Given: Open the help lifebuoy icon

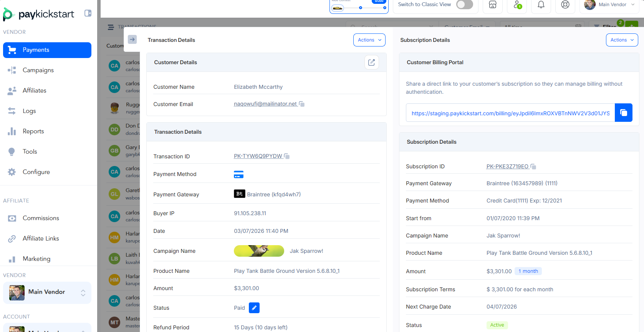Looking at the screenshot, I should coord(565,5).
